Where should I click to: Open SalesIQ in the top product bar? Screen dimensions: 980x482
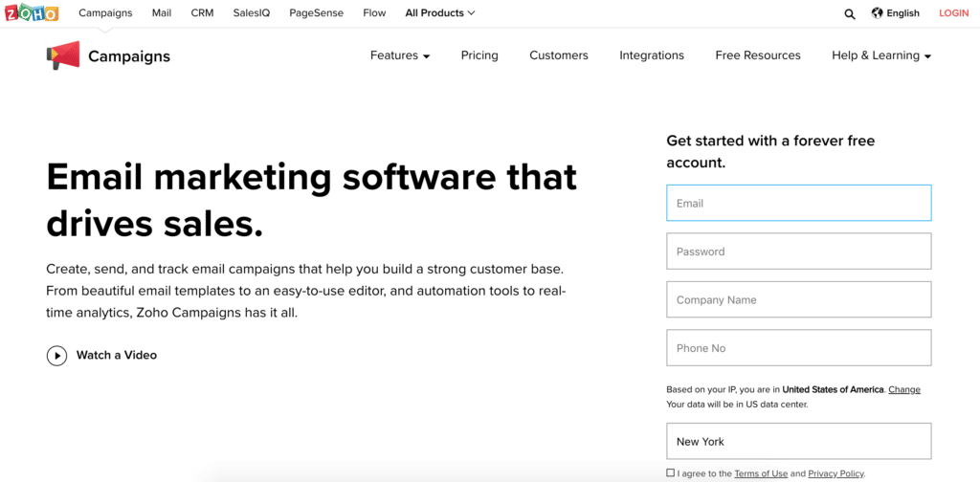point(252,12)
